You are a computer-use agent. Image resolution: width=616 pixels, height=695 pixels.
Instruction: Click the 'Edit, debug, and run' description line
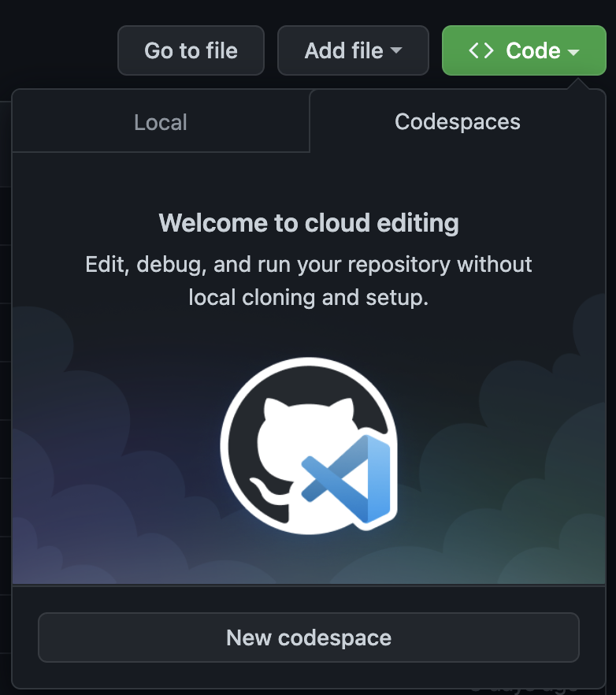pos(308,264)
